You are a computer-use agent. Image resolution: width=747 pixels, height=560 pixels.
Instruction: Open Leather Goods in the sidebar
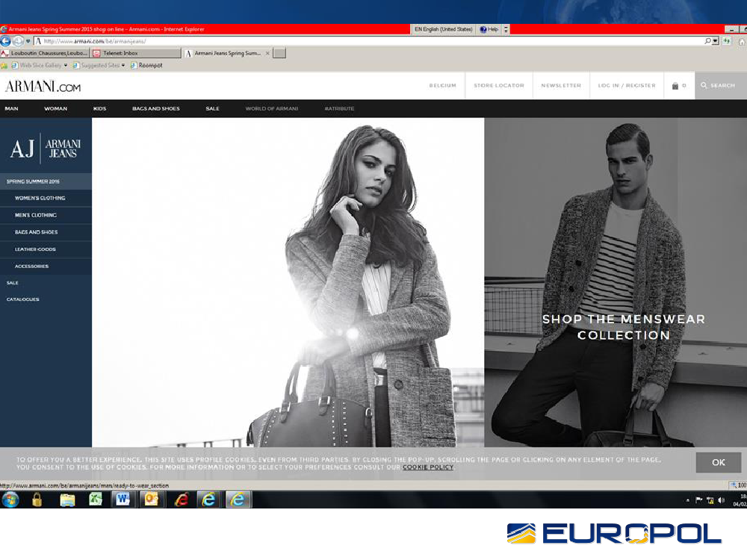(x=46, y=249)
